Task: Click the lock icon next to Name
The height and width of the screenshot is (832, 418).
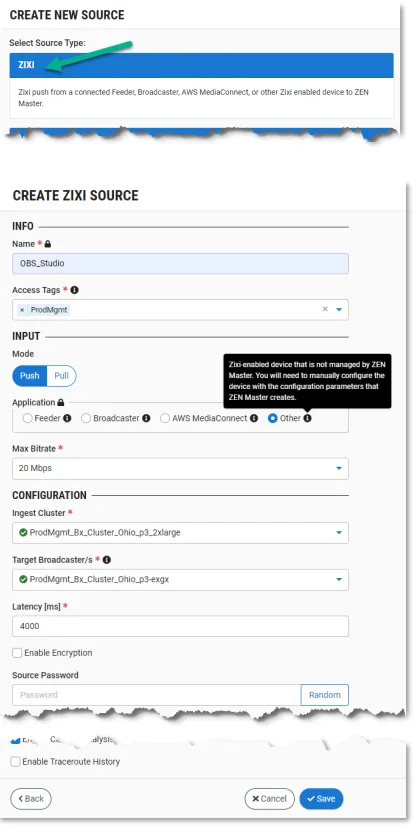Action: coord(48,244)
